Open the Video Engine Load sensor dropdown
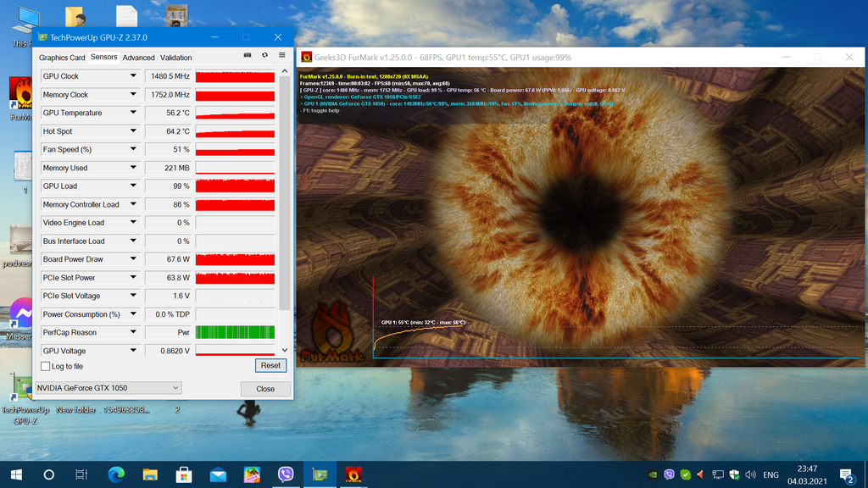Image resolution: width=868 pixels, height=488 pixels. (133, 223)
